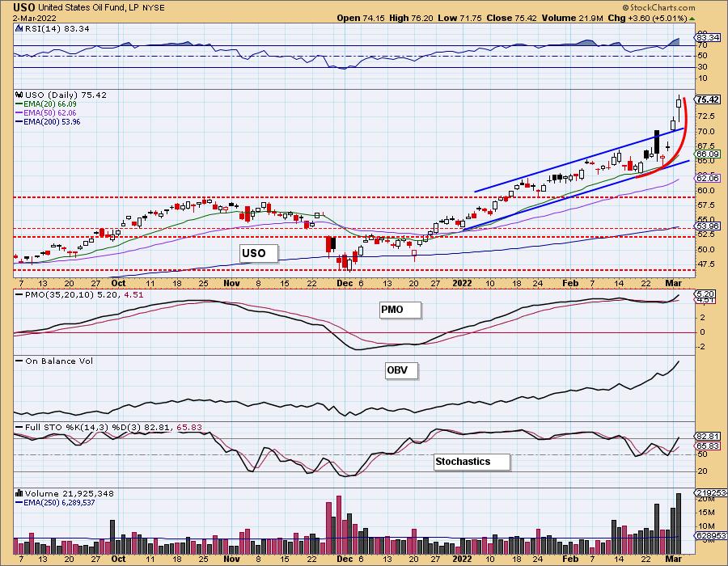This screenshot has width=728, height=566.
Task: Click the navy EMA(200) legend line swatch
Action: coord(19,121)
